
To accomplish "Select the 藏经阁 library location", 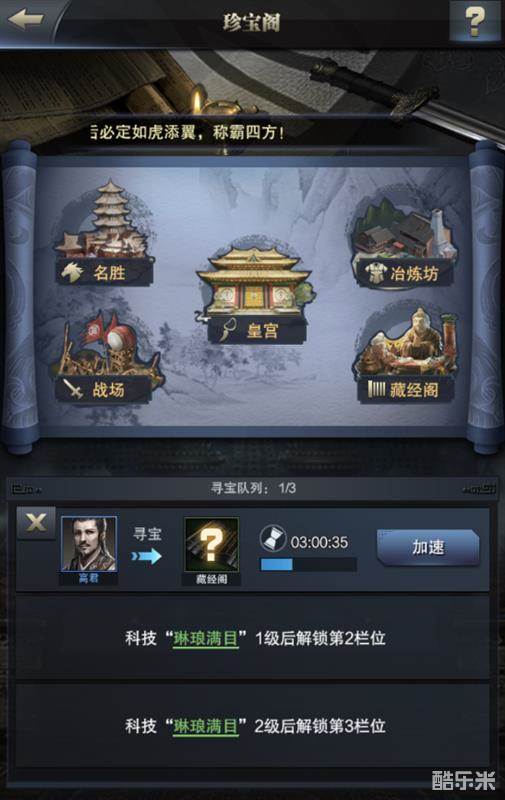I will [x=406, y=357].
